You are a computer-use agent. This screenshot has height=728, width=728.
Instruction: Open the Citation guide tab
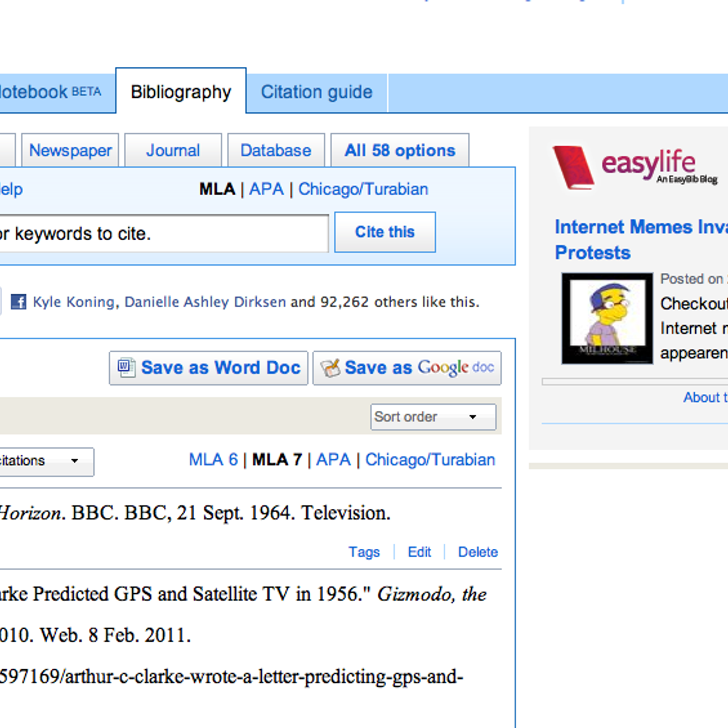click(317, 92)
